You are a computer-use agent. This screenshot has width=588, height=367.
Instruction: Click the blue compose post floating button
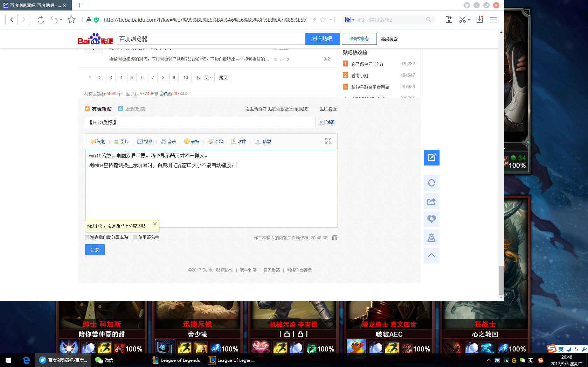tap(431, 157)
